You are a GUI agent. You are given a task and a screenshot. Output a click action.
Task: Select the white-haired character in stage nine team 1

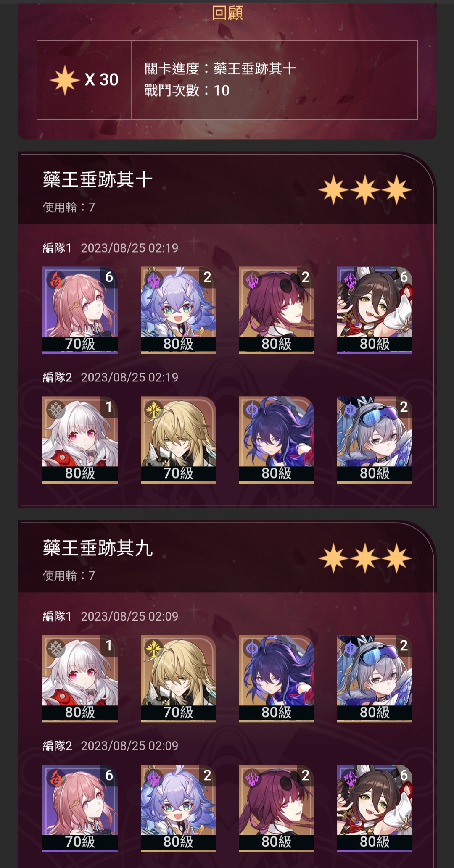[80, 679]
